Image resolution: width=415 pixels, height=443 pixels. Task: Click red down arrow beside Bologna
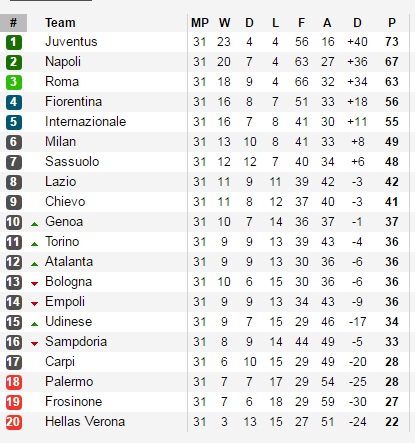34,284
